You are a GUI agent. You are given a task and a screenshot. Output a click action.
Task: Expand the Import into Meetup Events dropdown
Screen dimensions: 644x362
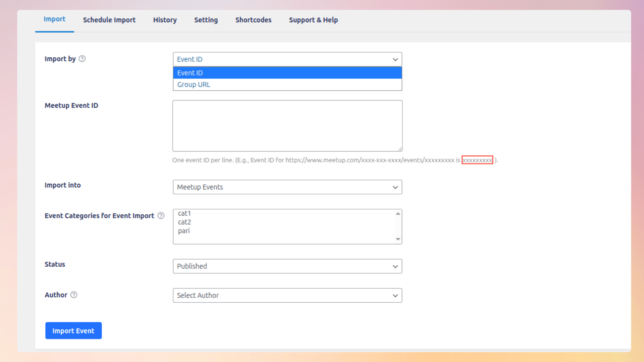click(287, 187)
